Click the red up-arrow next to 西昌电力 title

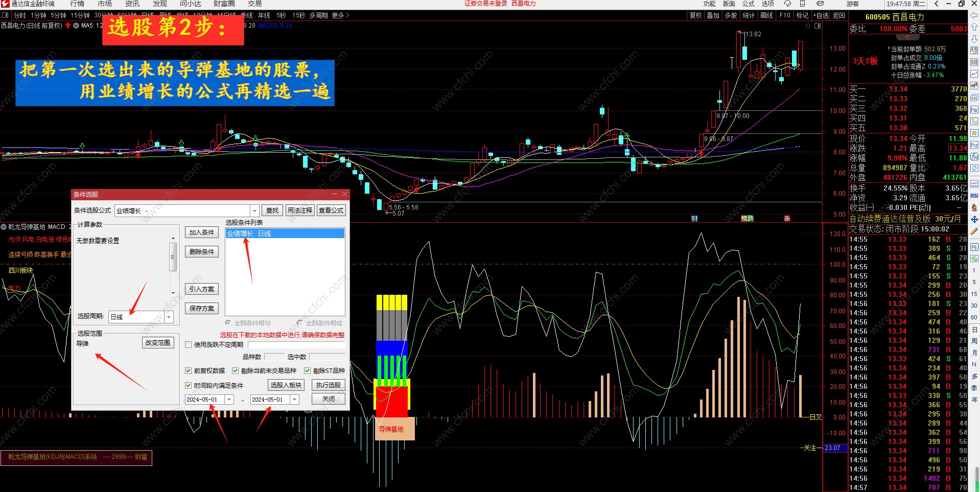click(x=68, y=25)
